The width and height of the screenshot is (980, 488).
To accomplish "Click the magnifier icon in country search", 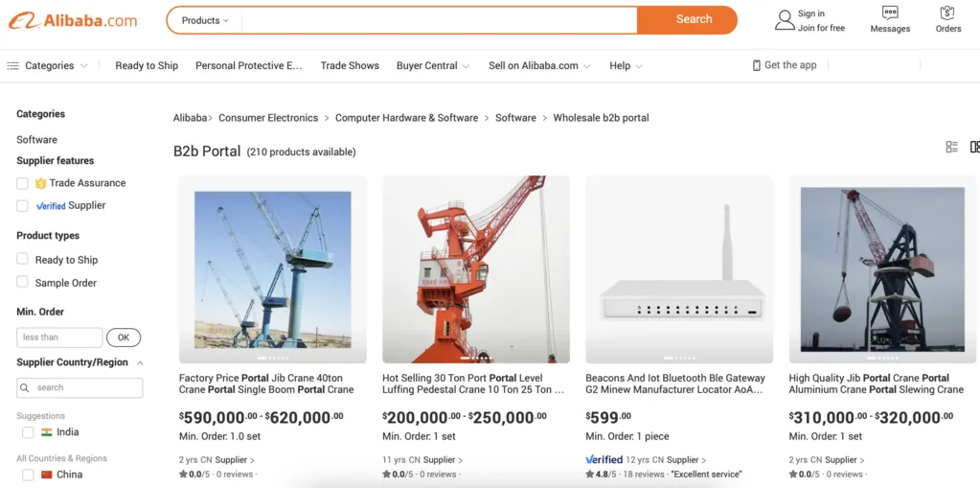I will (26, 388).
